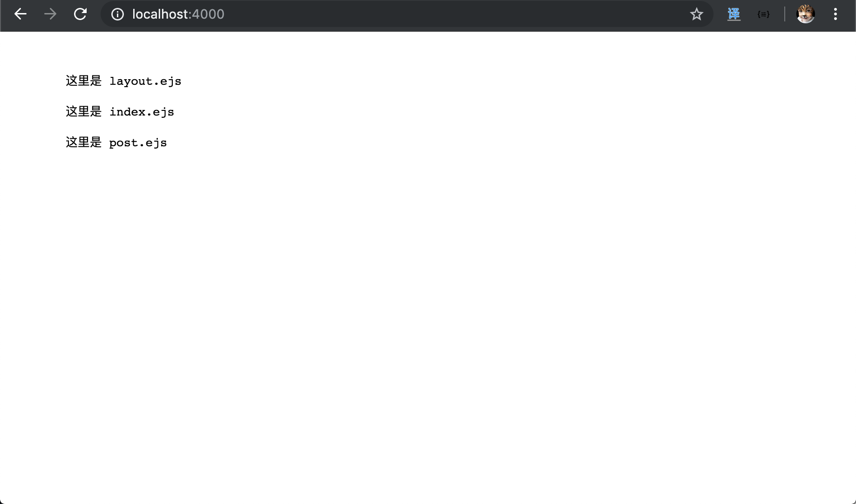856x504 pixels.
Task: Open the curly braces extension icon
Action: [763, 14]
